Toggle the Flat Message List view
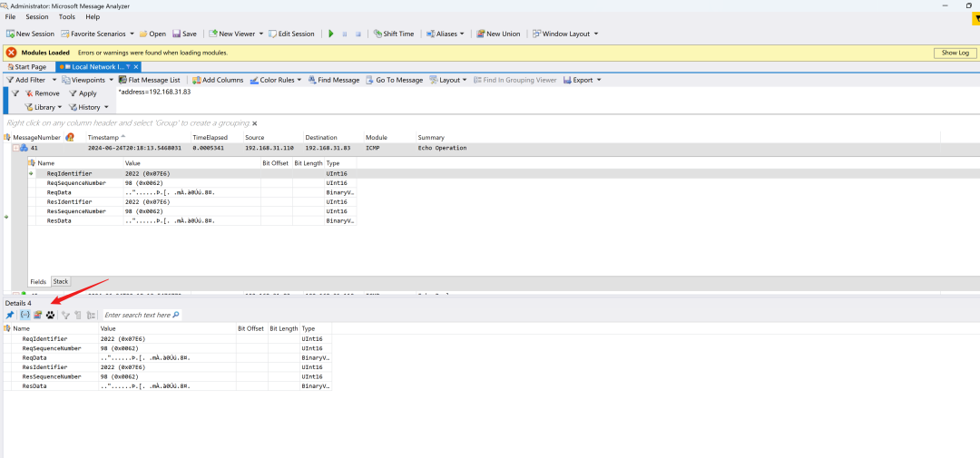 tap(150, 80)
